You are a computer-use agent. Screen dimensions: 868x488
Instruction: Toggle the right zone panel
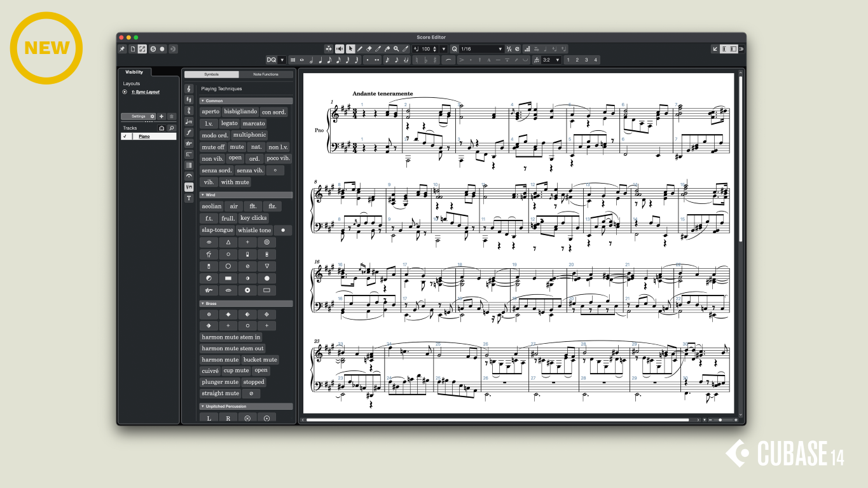click(733, 49)
